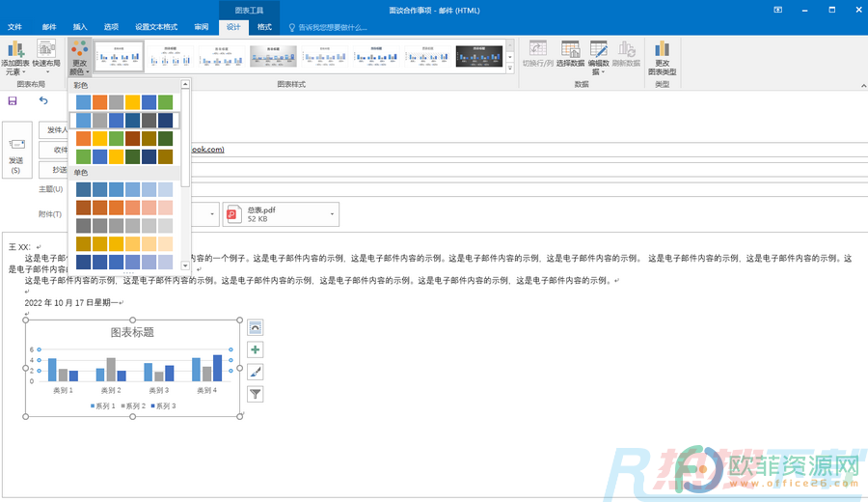868x502 pixels.
Task: Switch to the 插入 tab
Action: [x=80, y=27]
